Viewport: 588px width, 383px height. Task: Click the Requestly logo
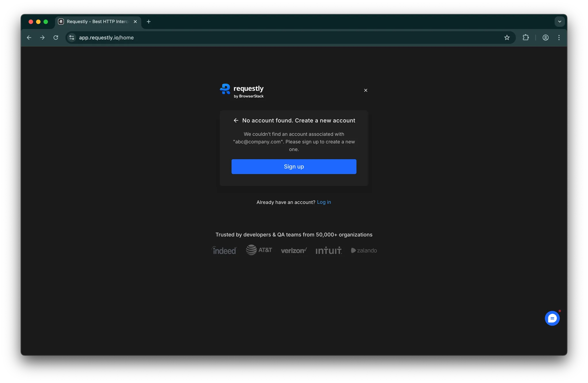pos(241,91)
